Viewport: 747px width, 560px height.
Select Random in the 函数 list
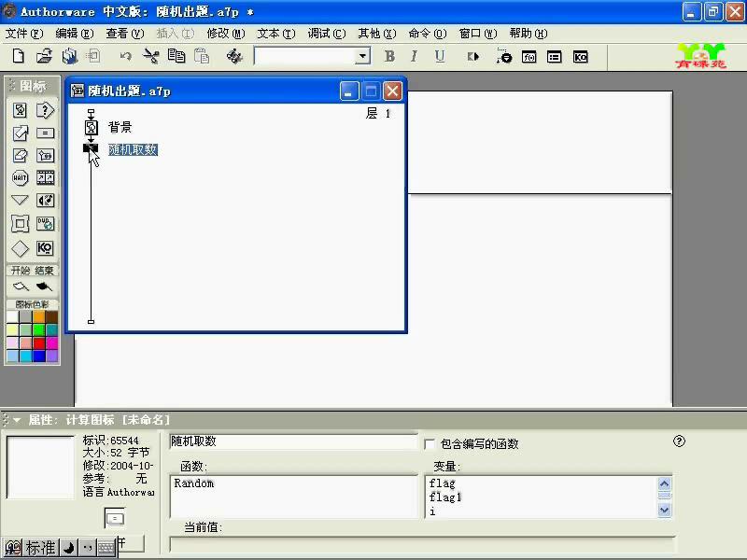tap(194, 483)
